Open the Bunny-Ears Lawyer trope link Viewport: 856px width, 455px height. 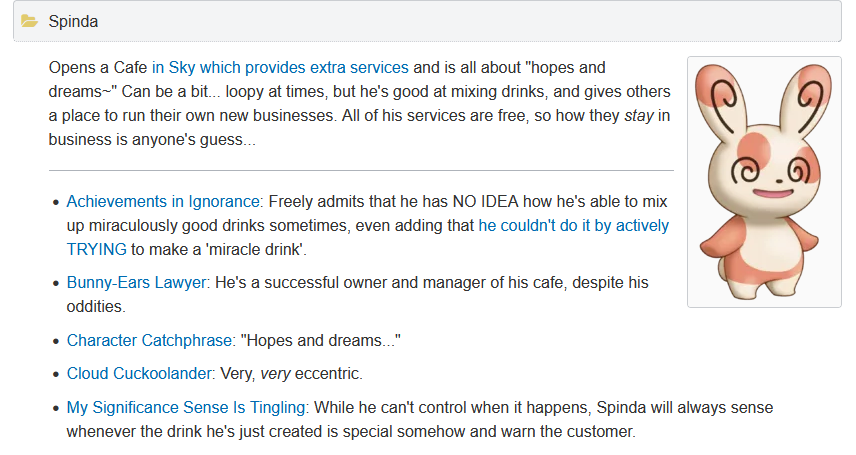pos(136,282)
